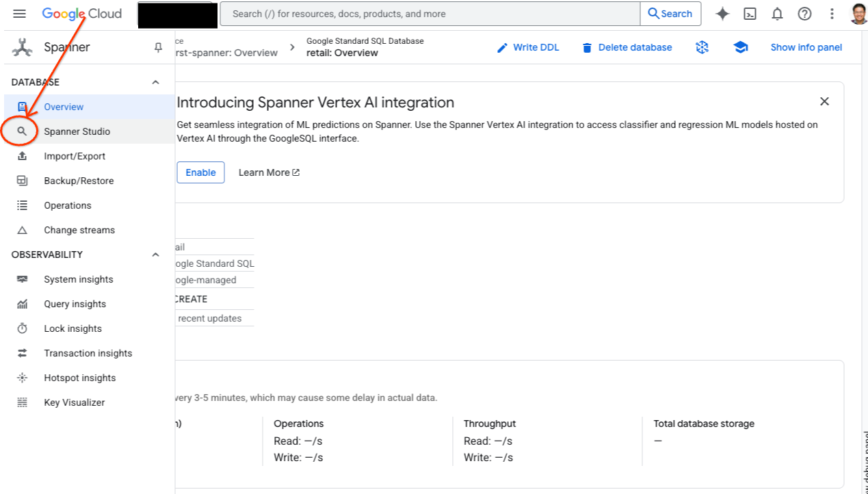Click the graduation cap tutorial icon
The width and height of the screenshot is (868, 494).
740,47
